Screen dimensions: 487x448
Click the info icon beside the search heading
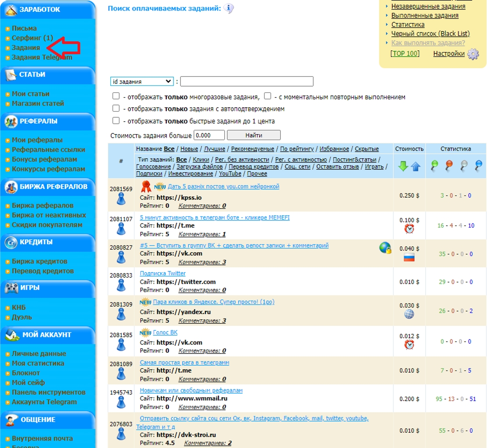(229, 8)
